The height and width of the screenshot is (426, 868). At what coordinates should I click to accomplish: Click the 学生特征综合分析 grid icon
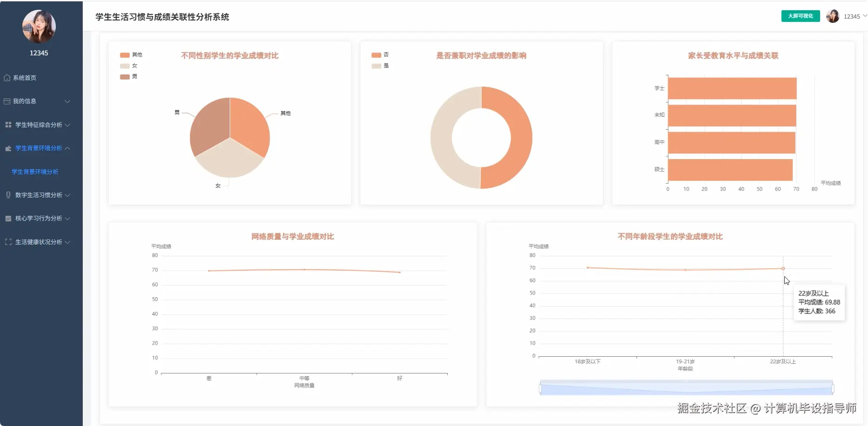[8, 125]
